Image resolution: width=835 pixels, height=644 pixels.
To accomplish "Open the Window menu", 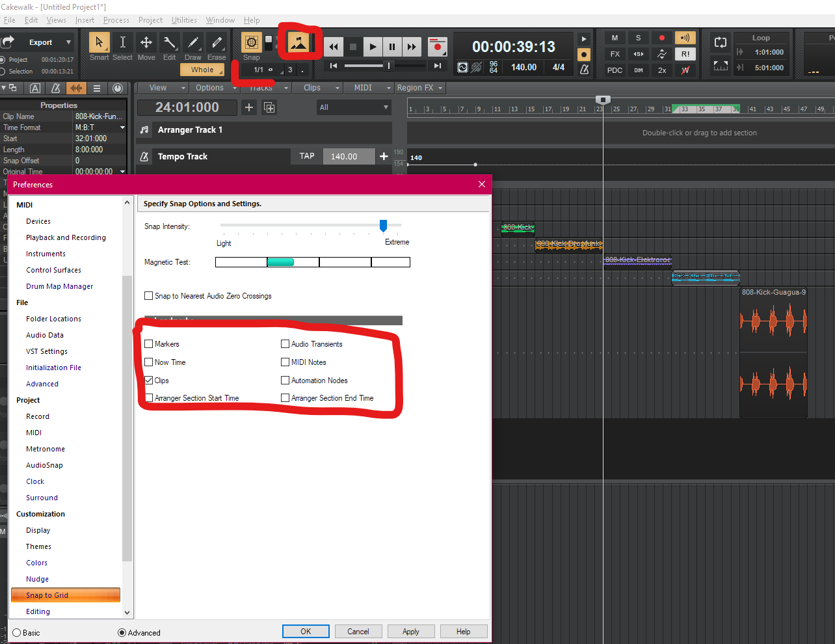I will [x=220, y=20].
